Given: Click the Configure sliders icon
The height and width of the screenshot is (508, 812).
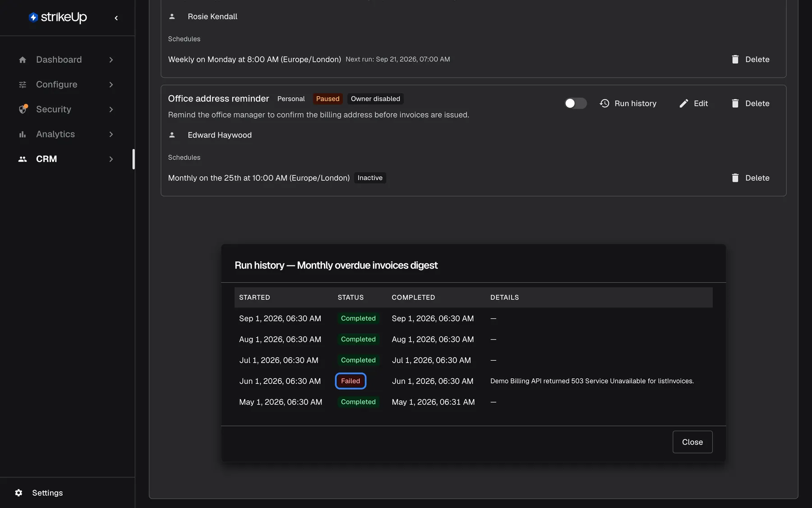Looking at the screenshot, I should click(23, 84).
